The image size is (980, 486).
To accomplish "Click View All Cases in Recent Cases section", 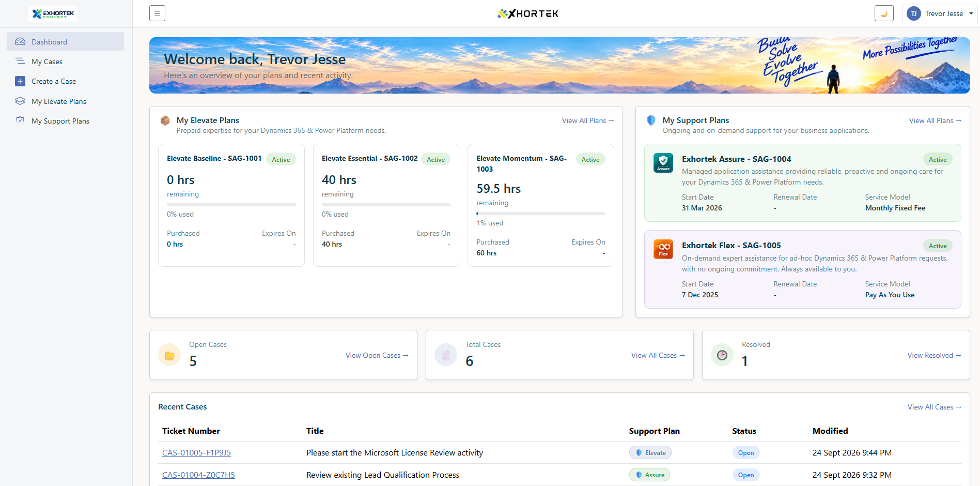I will (935, 407).
